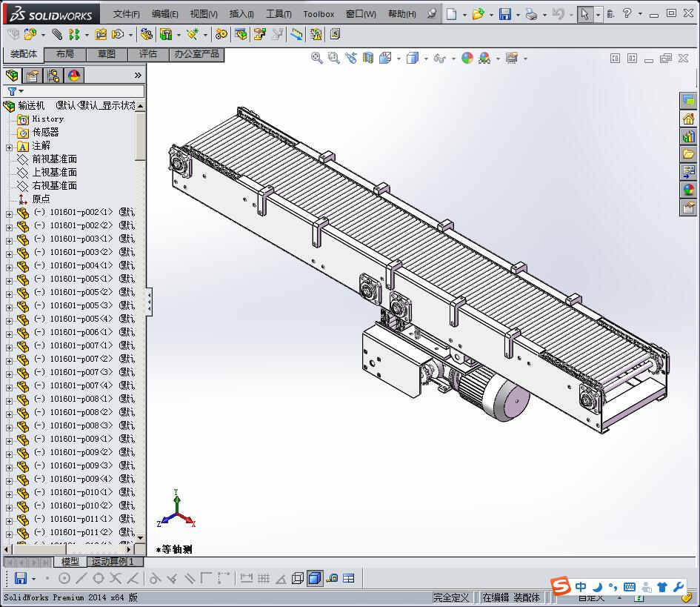Expand tree node 101601-p006<1>
Screen dimensions: 700x607
9,334
